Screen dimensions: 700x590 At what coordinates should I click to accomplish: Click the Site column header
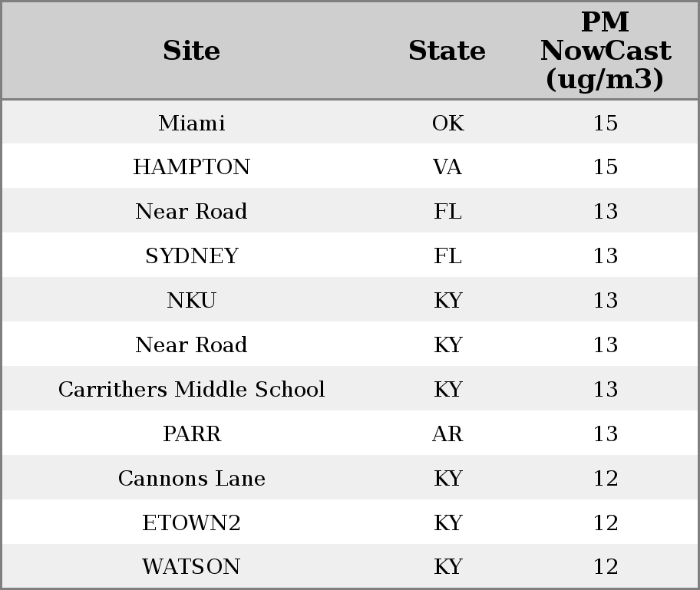click(x=192, y=51)
